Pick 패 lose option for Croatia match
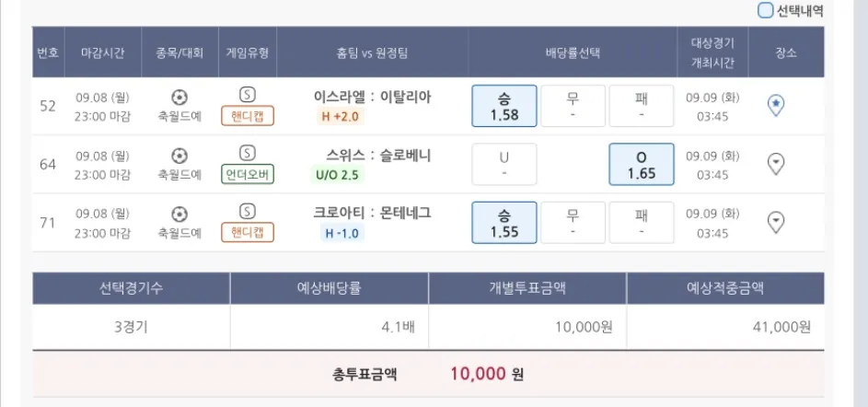 [642, 222]
